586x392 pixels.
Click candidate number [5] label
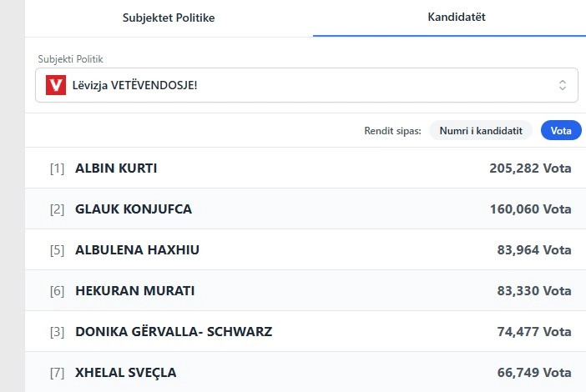[57, 250]
